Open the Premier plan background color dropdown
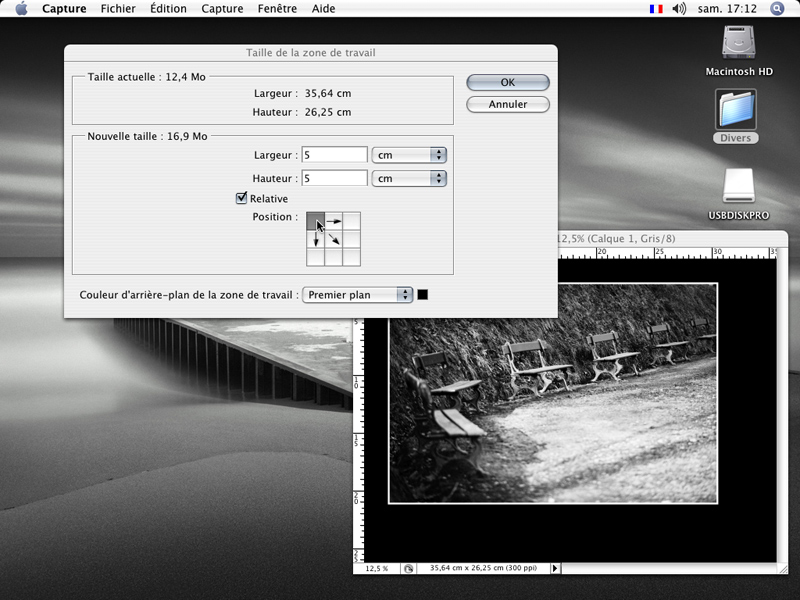Screen dimensions: 800x600 (x=357, y=295)
